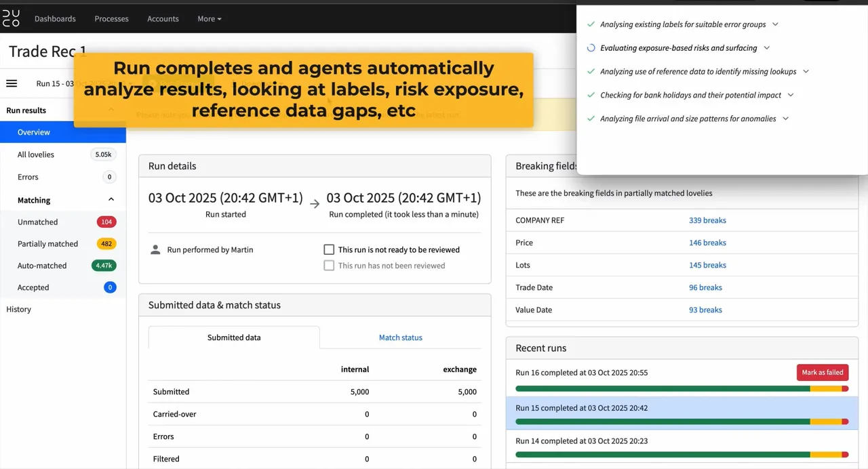Check 'This run has not been reviewed'

[329, 266]
